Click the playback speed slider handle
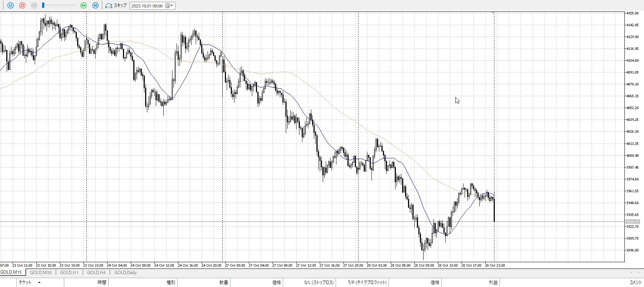 (x=43, y=5)
